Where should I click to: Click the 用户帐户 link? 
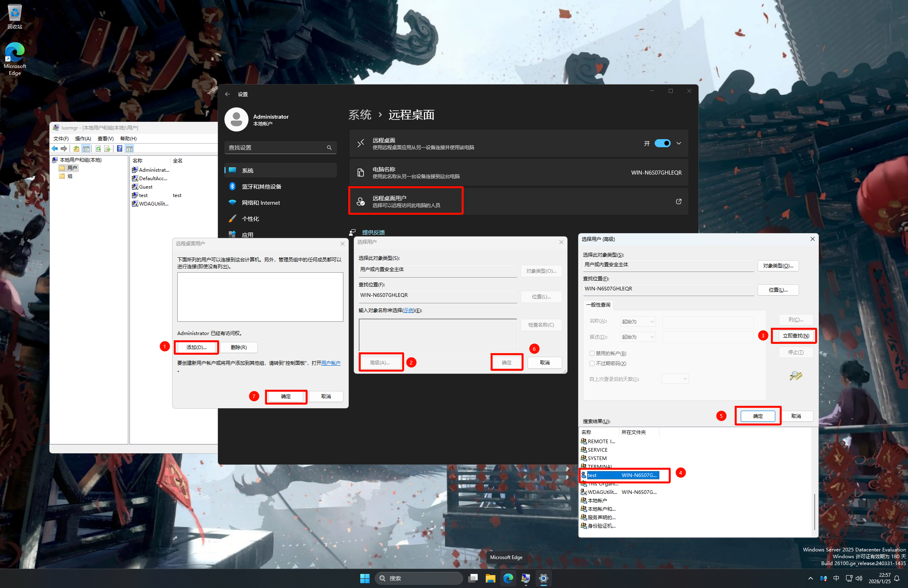[331, 363]
